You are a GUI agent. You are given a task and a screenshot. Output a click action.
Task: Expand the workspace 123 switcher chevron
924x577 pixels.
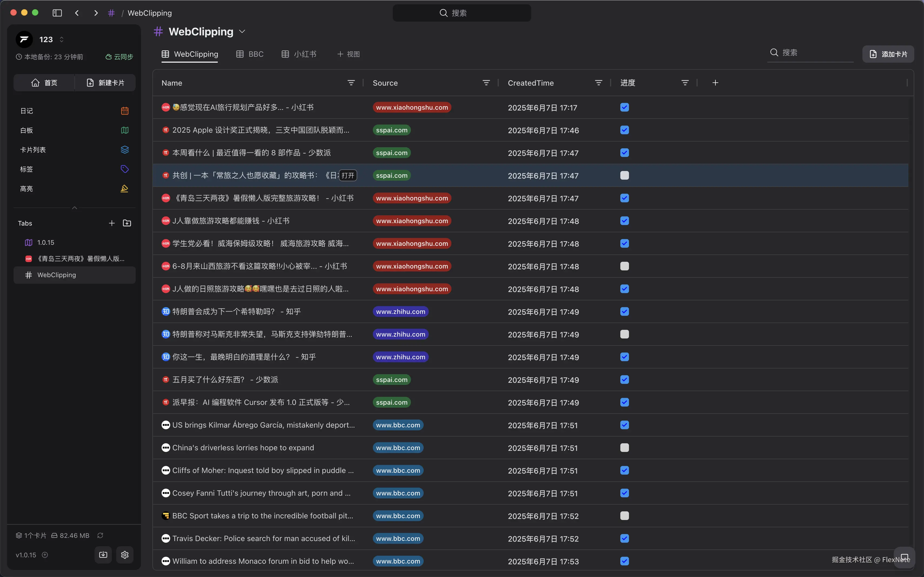(61, 39)
